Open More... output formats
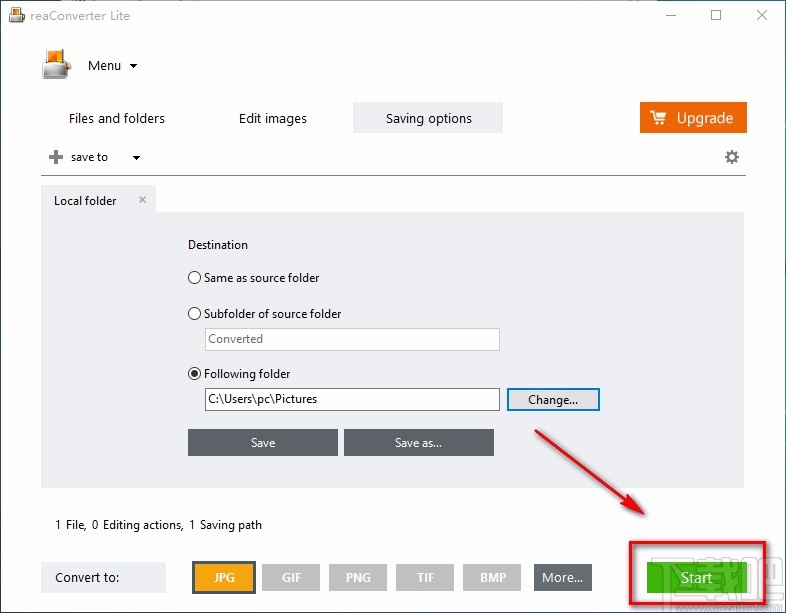Viewport: 786px width, 613px height. click(x=562, y=577)
